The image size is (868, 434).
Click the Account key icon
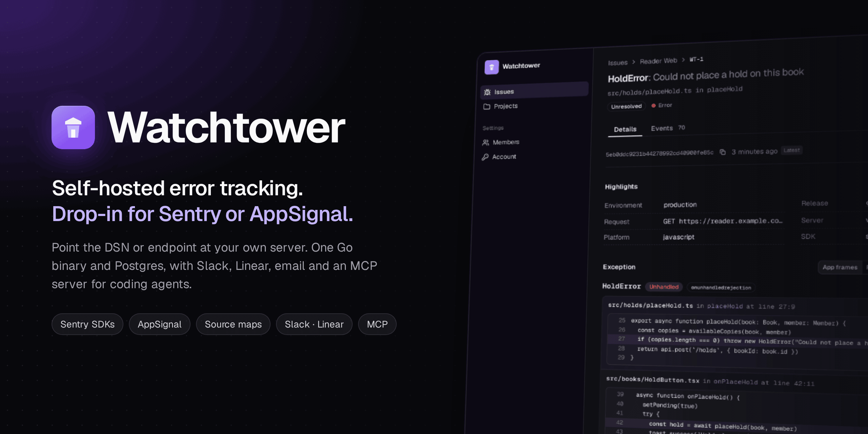485,157
